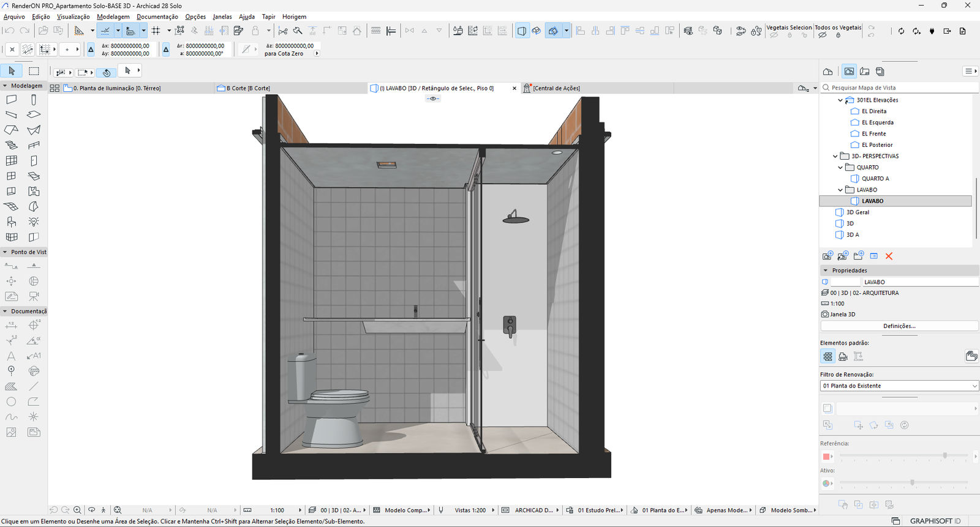Select the Lamp tool
Image resolution: width=980 pixels, height=527 pixels.
tap(34, 222)
